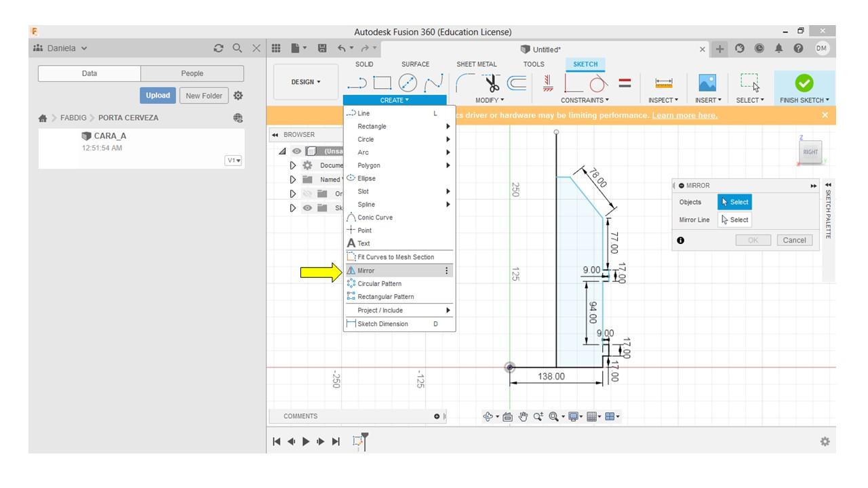Redo the last undone action
This screenshot has height=488, width=868.
365,48
